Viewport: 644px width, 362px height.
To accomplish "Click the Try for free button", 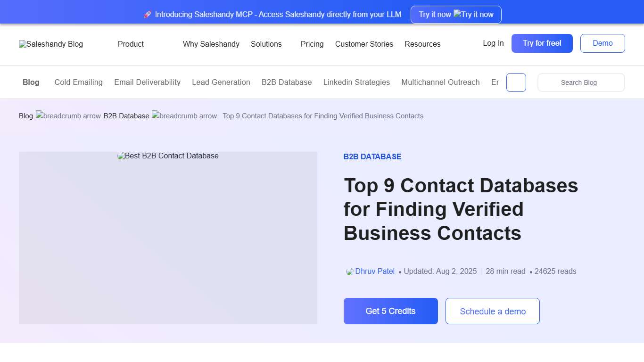I will pyautogui.click(x=542, y=43).
